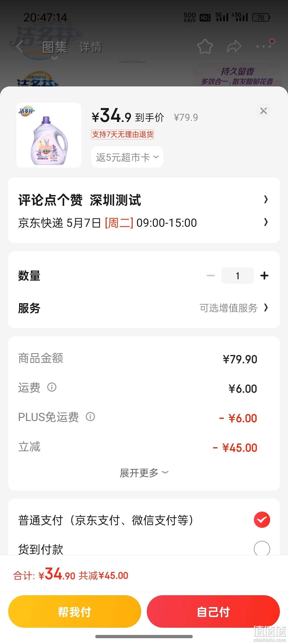The image size is (288, 644).
Task: Decrease quantity with minus icon
Action: point(211,276)
